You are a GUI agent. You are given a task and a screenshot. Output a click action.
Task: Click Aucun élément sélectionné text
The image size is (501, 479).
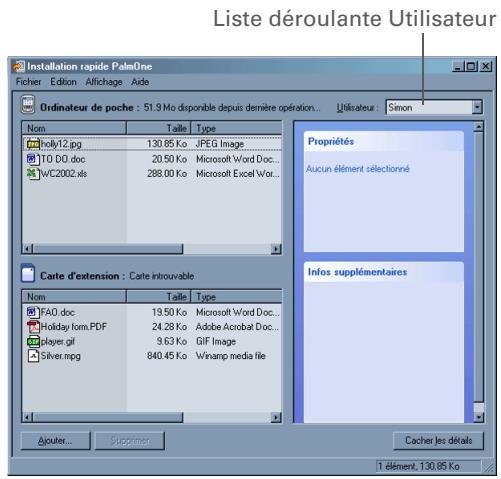[x=358, y=169]
